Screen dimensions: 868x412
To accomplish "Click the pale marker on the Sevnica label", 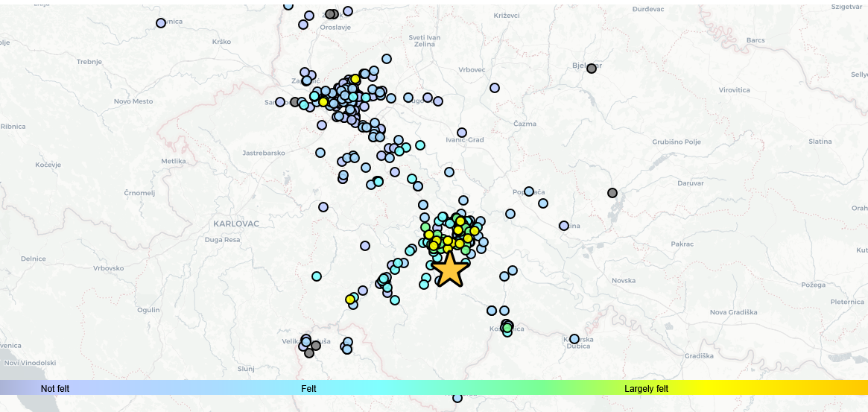I will [160, 22].
